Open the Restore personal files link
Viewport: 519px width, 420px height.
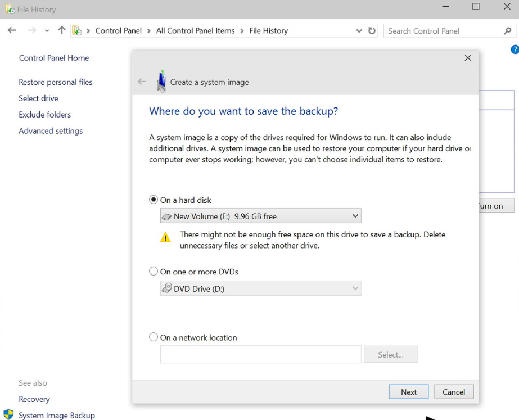pyautogui.click(x=55, y=82)
